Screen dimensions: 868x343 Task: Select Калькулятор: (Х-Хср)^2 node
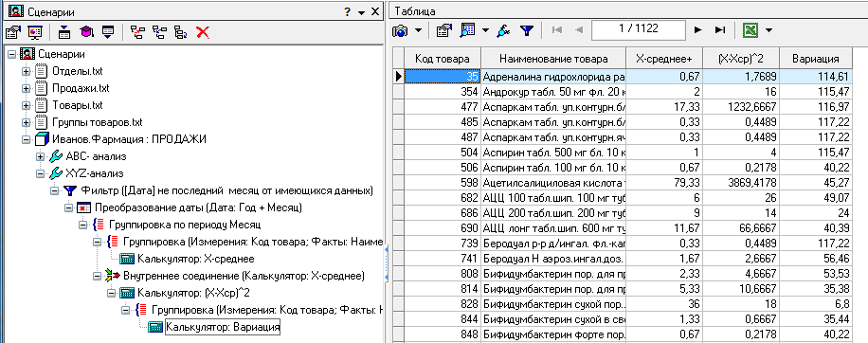(192, 293)
